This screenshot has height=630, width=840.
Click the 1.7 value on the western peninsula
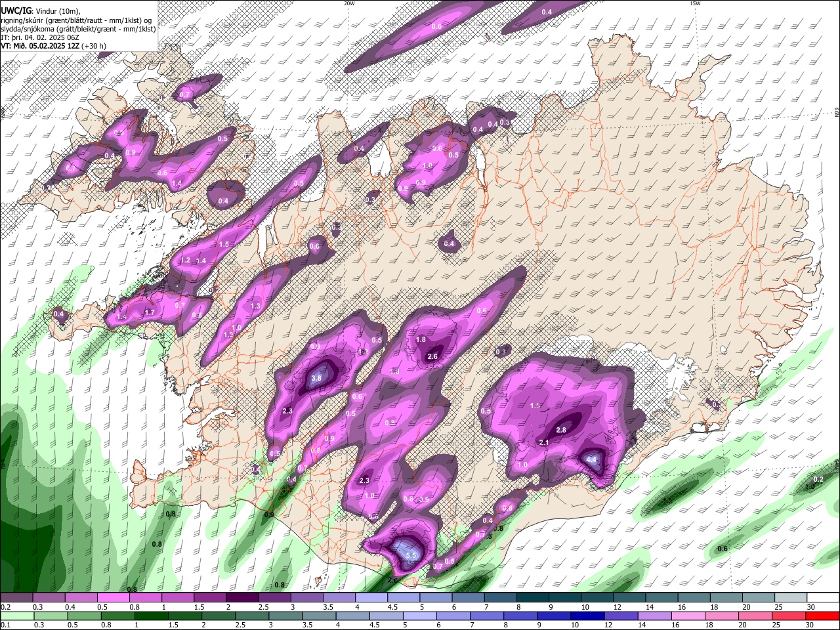150,313
